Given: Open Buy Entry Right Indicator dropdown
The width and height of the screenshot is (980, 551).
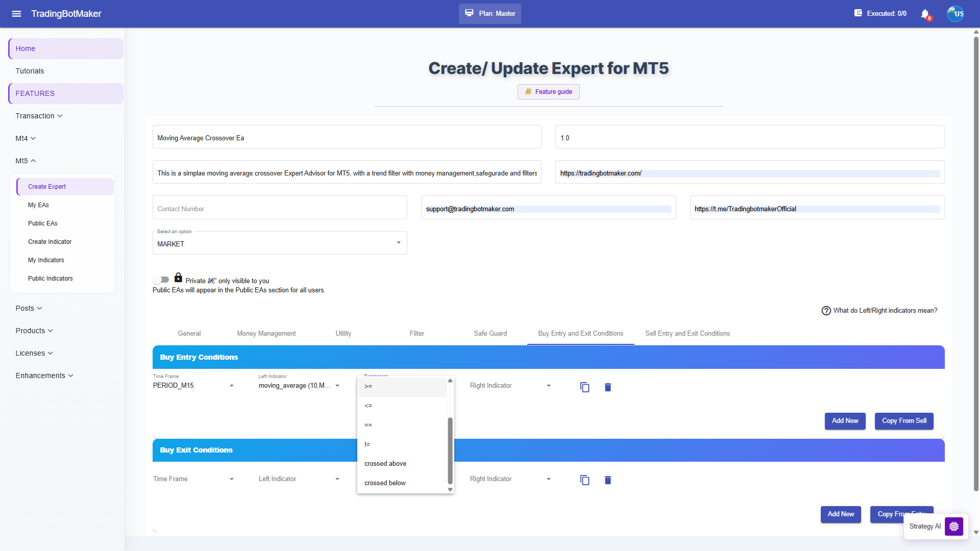Looking at the screenshot, I should (510, 386).
